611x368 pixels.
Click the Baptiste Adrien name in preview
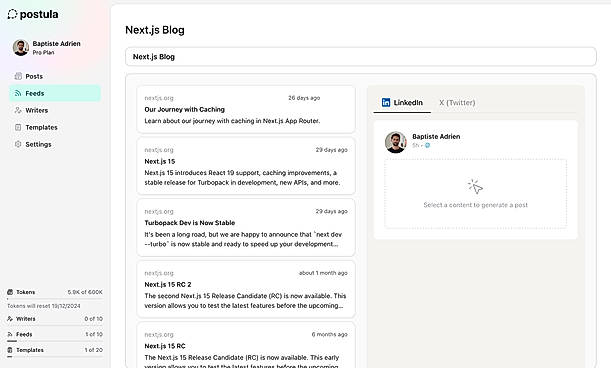pyautogui.click(x=436, y=136)
